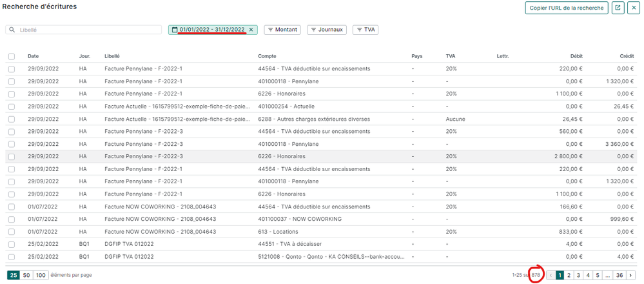The height and width of the screenshot is (284, 644).
Task: Click calendar icon in date filter
Action: [175, 30]
